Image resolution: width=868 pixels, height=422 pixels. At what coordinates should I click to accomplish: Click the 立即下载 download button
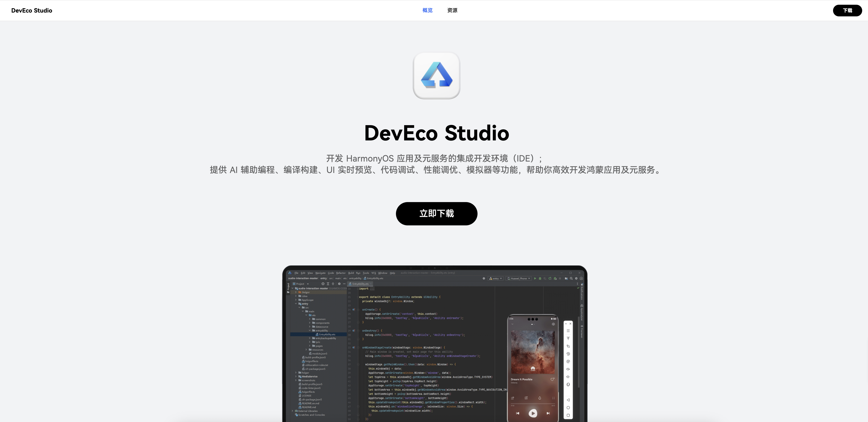click(436, 214)
